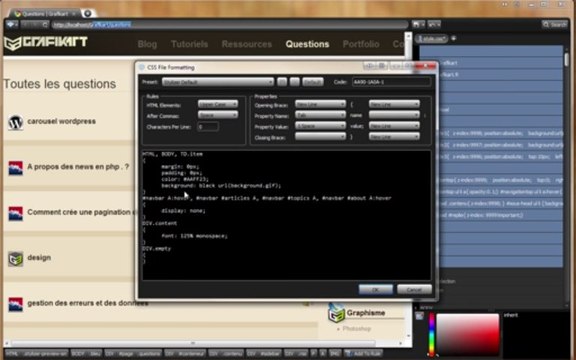
Task: Click the Characters Per Line input field
Action: pos(208,127)
